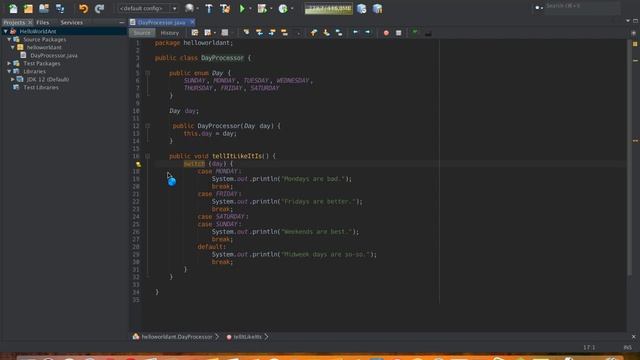
Task: Open dropdown arrow beside Debug icon
Action: 271,8
